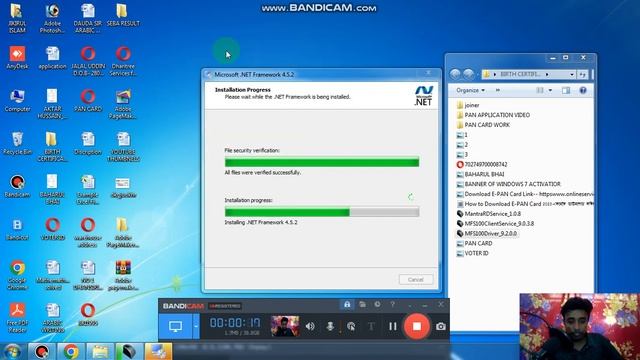Screen dimensions: 640x360
Task: Select Bandicam screen recording mode monitor icon
Action: (x=176, y=326)
